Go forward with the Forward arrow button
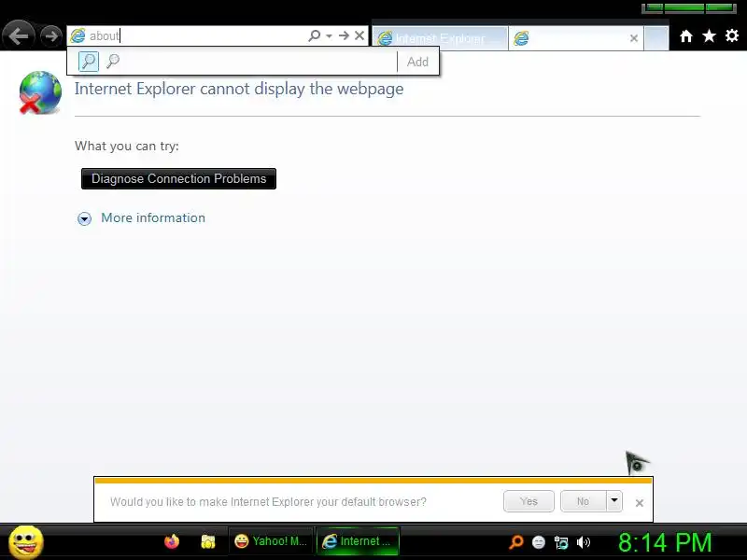Viewport: 747px width, 560px height. pyautogui.click(x=50, y=35)
